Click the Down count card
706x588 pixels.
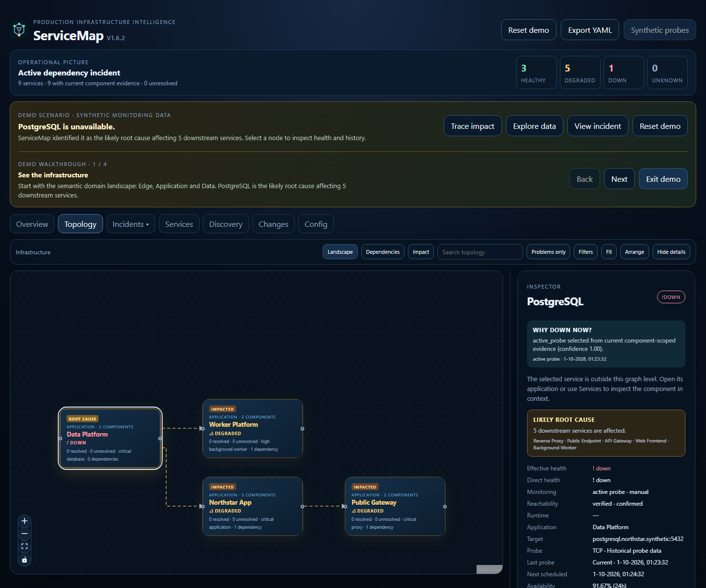(624, 73)
